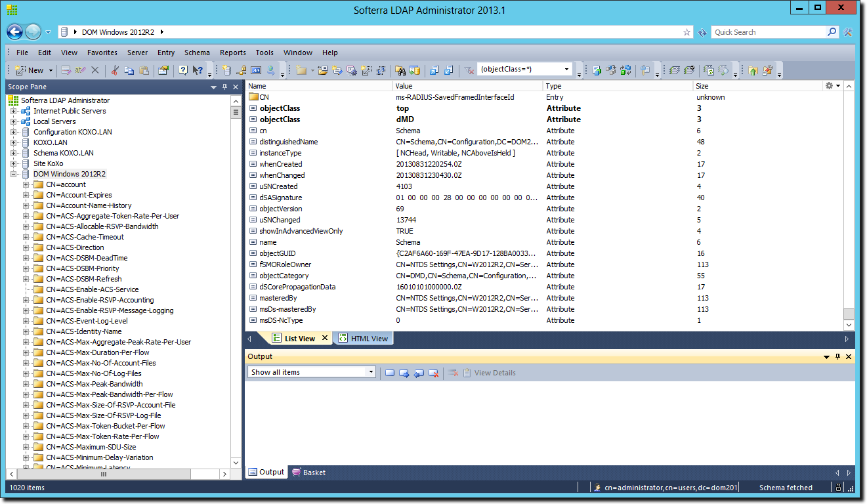Viewport: 867px width, 504px height.
Task: Collapse the DOM Windows 2012R2 tree node
Action: [14, 174]
